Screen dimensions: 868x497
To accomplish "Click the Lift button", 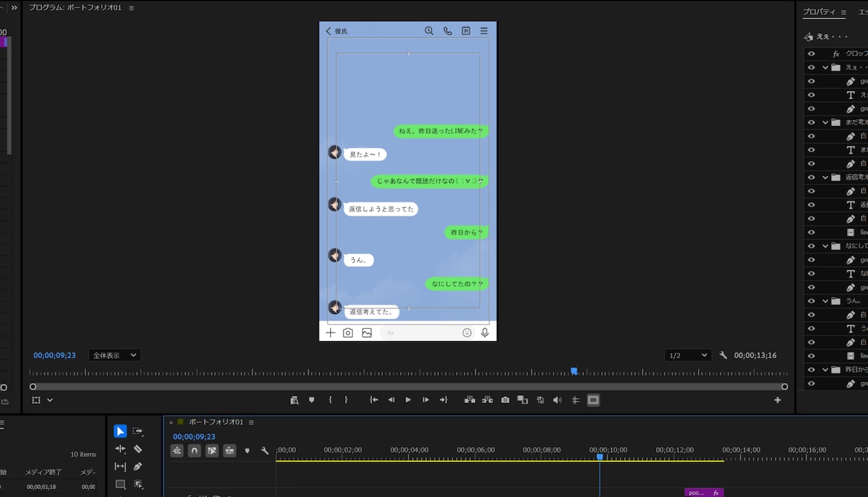I will pyautogui.click(x=470, y=400).
